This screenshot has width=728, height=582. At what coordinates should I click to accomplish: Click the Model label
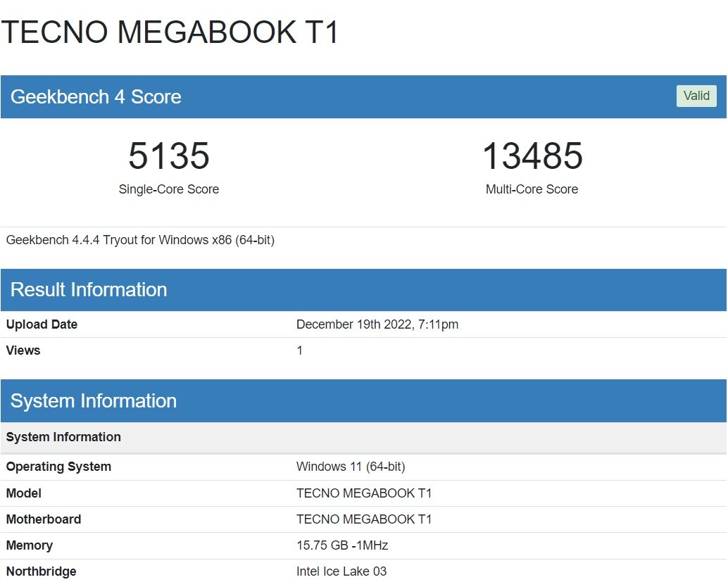(x=24, y=493)
